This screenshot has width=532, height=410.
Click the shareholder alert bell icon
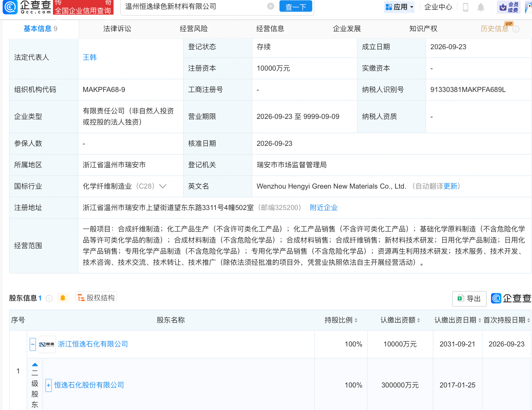[63, 298]
